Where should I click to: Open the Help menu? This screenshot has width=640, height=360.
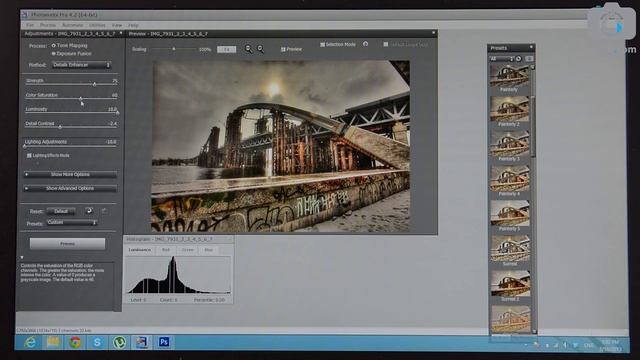click(133, 25)
